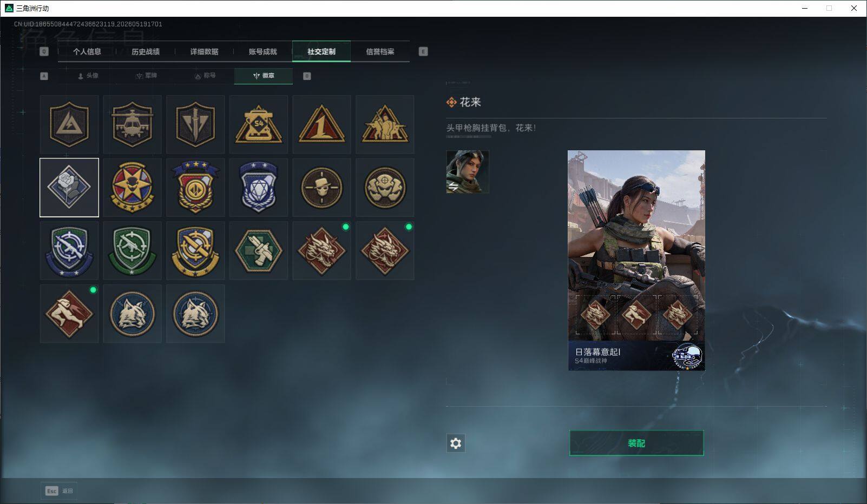The height and width of the screenshot is (504, 867).
Task: Click the E key hint after 信誉档案
Action: 423,51
